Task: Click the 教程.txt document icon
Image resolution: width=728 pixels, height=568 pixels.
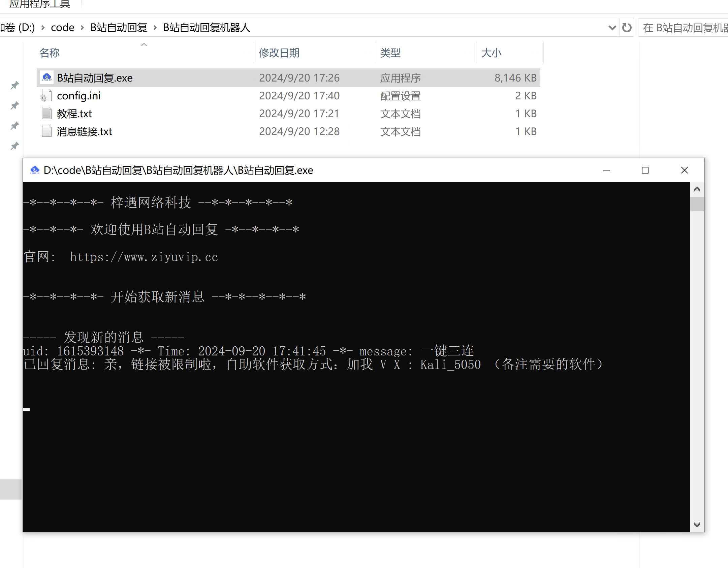Action: coord(46,114)
